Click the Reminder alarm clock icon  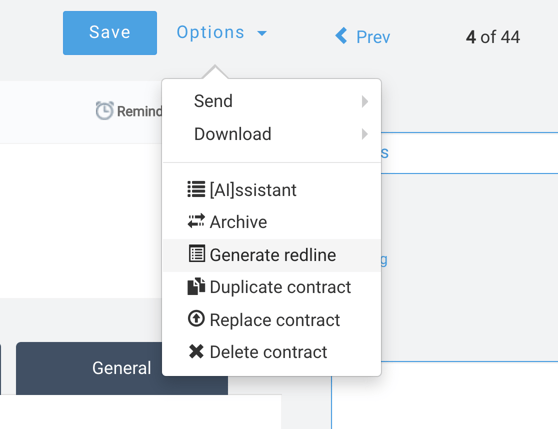(x=105, y=111)
